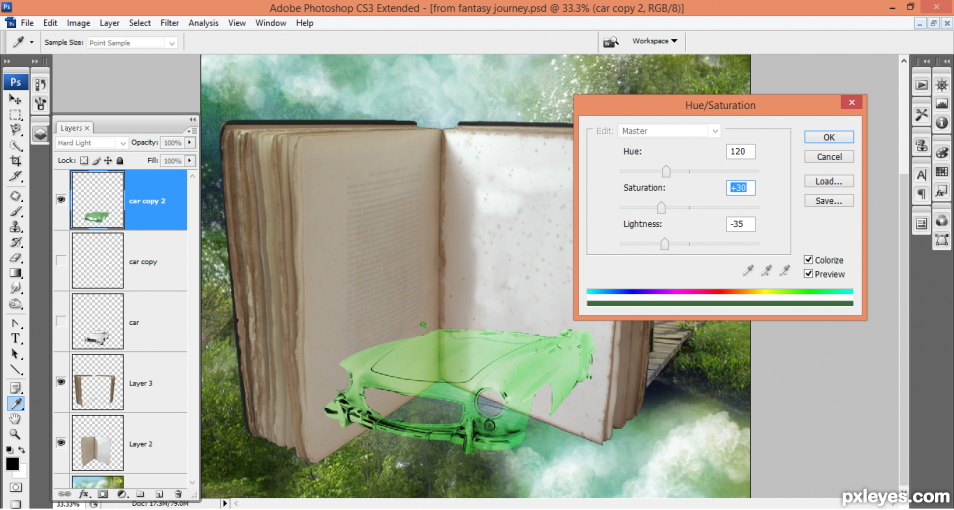The width and height of the screenshot is (954, 510).
Task: Select the Slice tool
Action: pos(15,176)
